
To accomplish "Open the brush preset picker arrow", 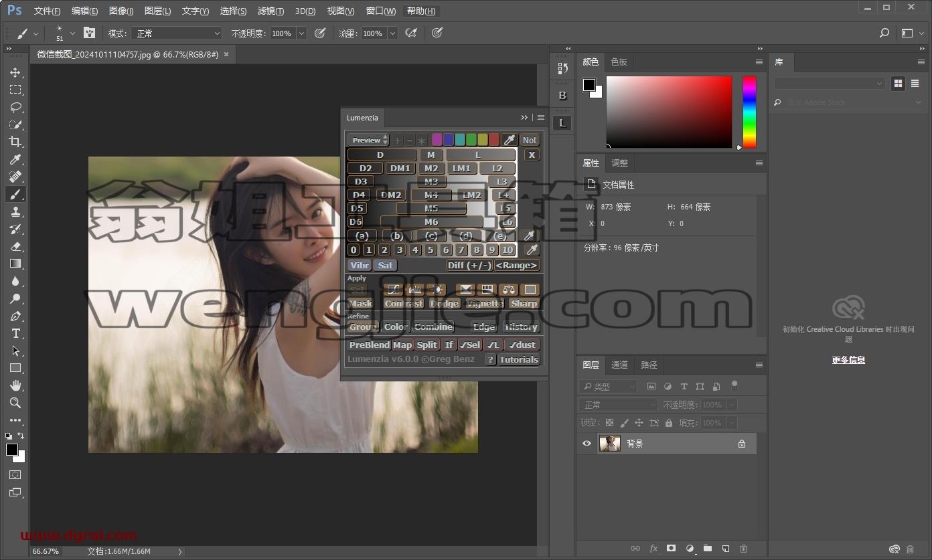I will click(x=72, y=33).
